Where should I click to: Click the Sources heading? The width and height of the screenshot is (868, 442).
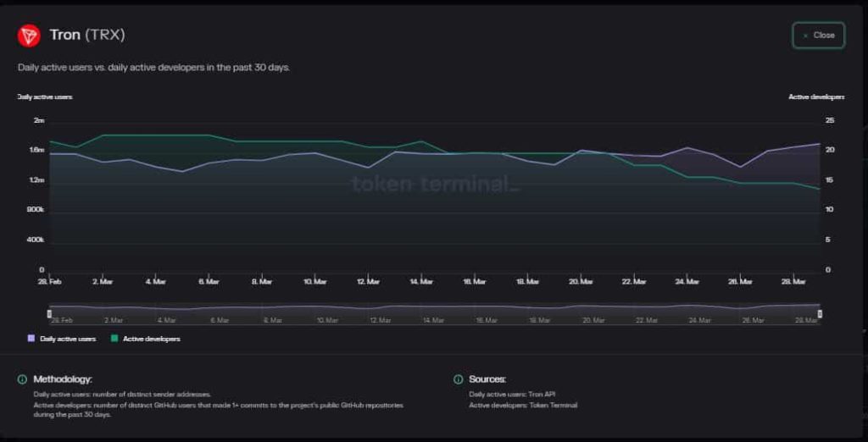(x=487, y=379)
